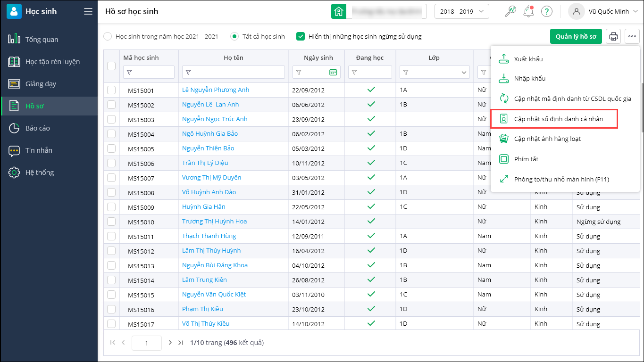Viewport: 644px width, 362px height.
Task: Expand the Lớp filter dropdown
Action: tap(464, 73)
